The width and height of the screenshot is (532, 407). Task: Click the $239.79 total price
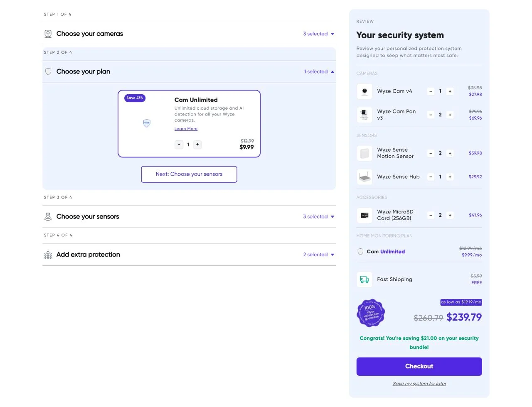pyautogui.click(x=464, y=317)
